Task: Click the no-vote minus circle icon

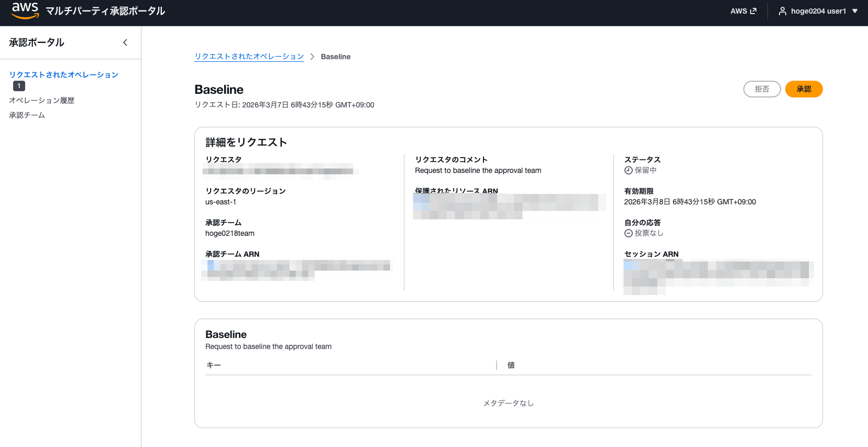Action: tap(628, 233)
